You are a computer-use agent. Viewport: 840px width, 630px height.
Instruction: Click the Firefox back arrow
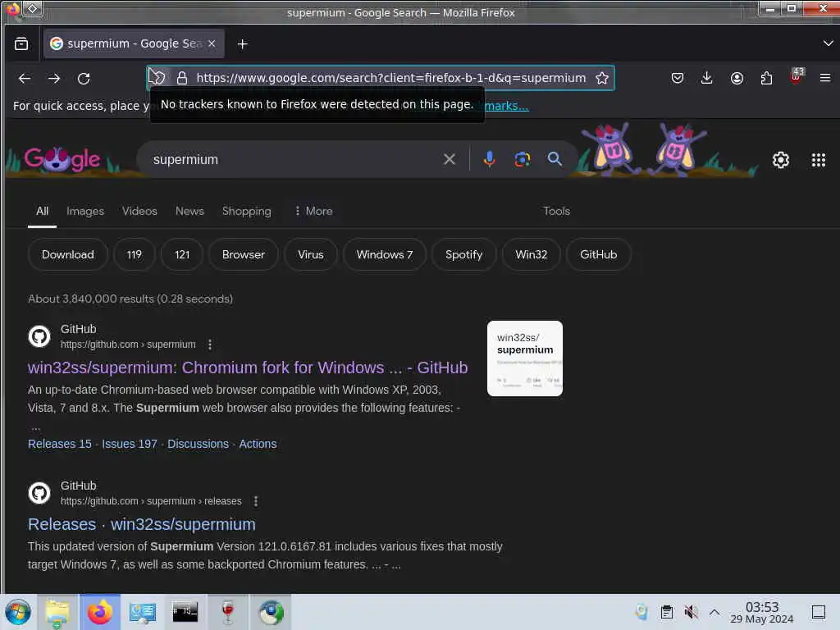[x=25, y=78]
